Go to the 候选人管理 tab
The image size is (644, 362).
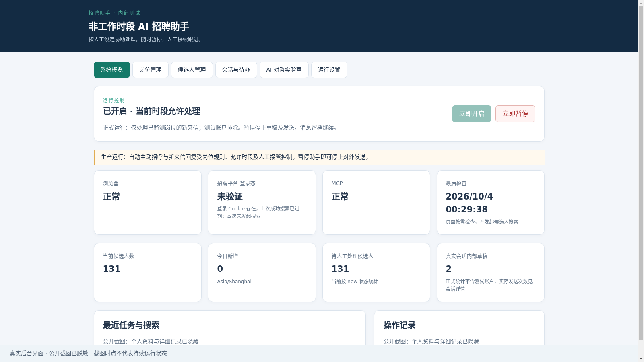pos(192,70)
